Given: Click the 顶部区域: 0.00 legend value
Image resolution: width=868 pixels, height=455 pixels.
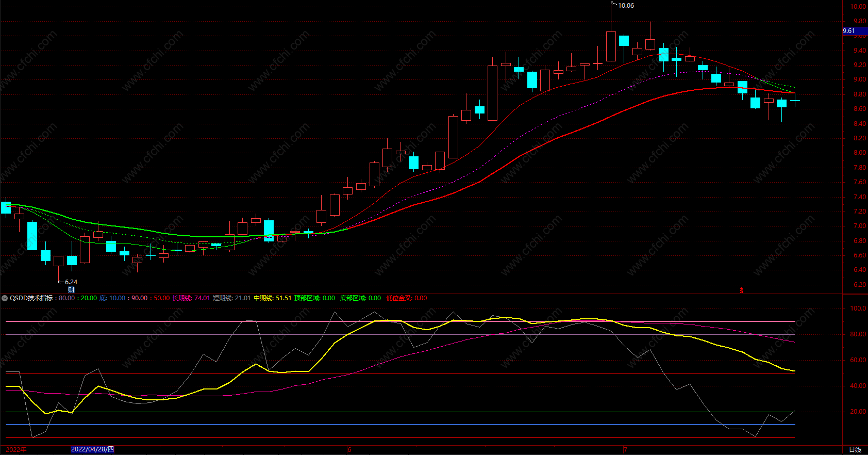Looking at the screenshot, I should click(314, 298).
